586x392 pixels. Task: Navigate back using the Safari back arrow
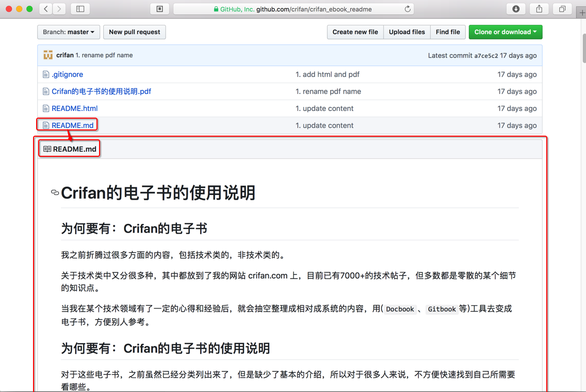(44, 9)
